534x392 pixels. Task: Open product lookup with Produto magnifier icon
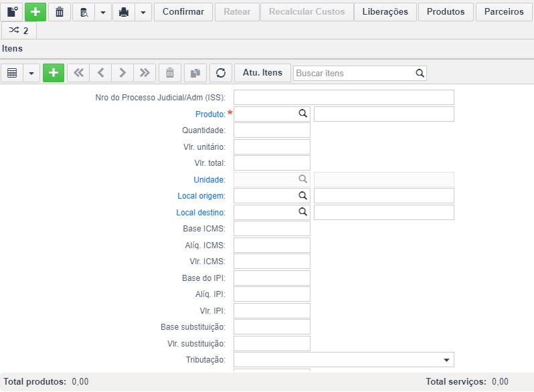tap(302, 114)
